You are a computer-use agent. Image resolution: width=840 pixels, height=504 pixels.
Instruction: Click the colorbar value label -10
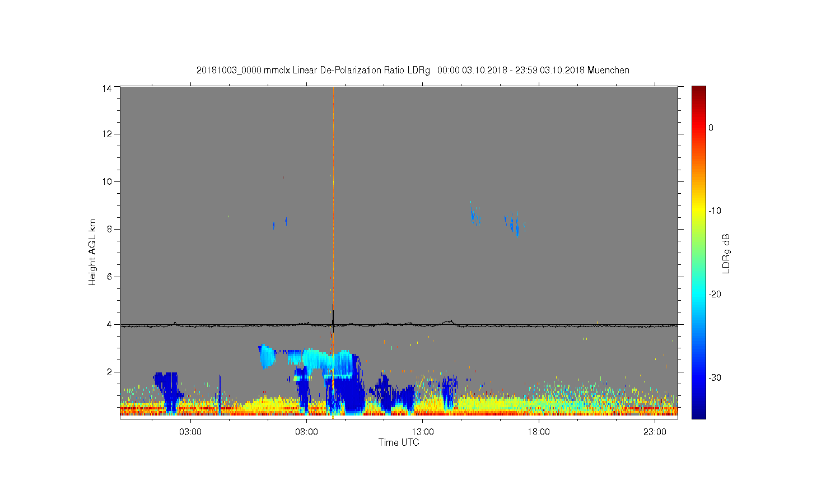(715, 211)
